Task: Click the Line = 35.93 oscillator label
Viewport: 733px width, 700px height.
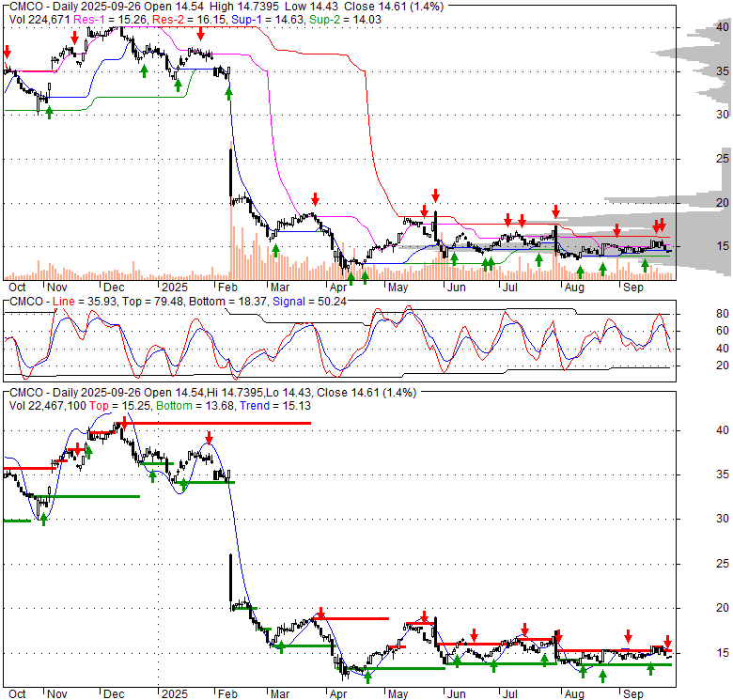Action: coord(86,302)
